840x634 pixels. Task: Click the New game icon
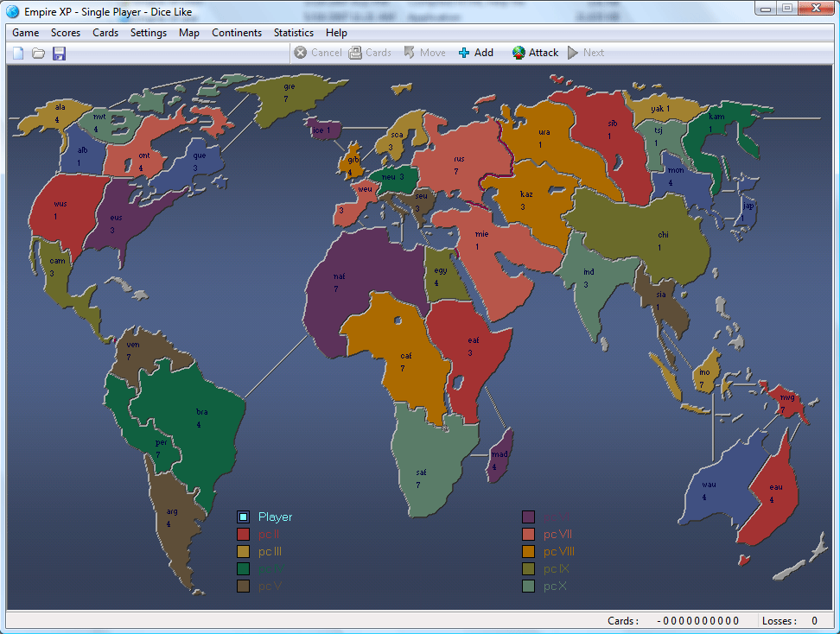(18, 54)
